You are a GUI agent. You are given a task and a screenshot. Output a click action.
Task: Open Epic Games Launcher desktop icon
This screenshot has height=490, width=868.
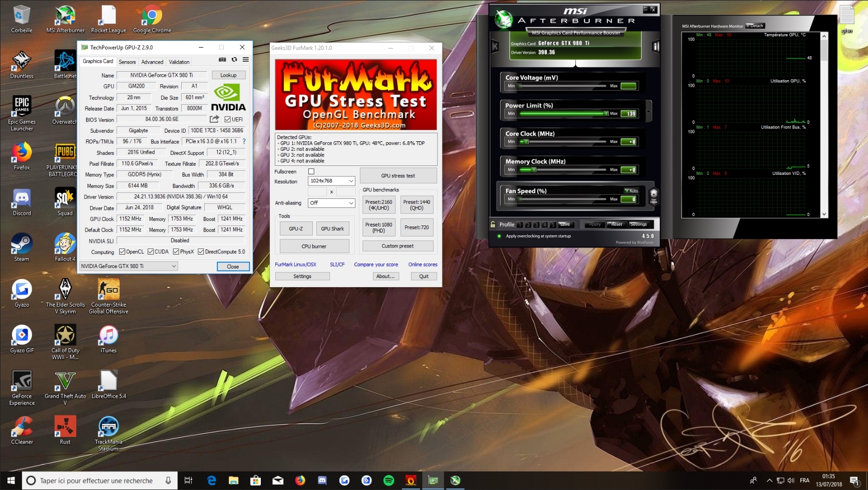pyautogui.click(x=22, y=114)
